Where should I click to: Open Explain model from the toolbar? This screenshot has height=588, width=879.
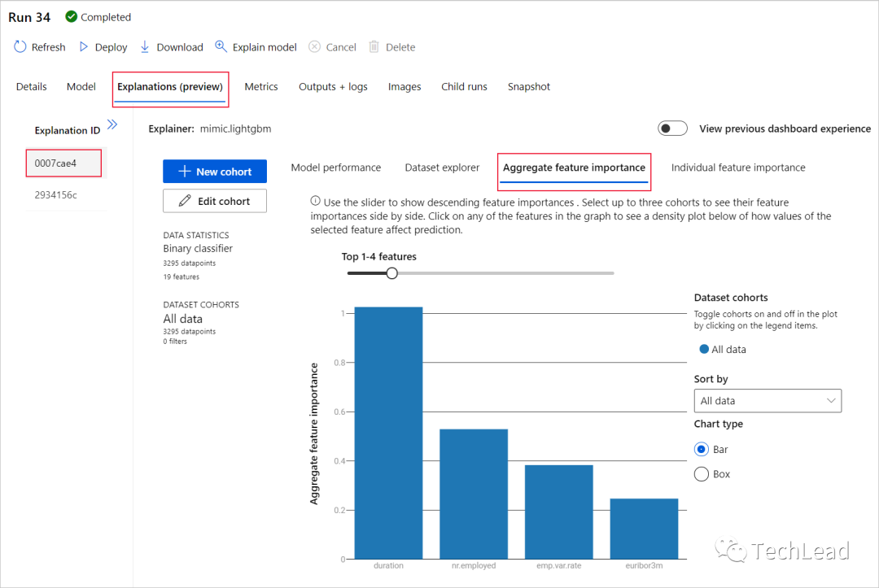point(221,46)
